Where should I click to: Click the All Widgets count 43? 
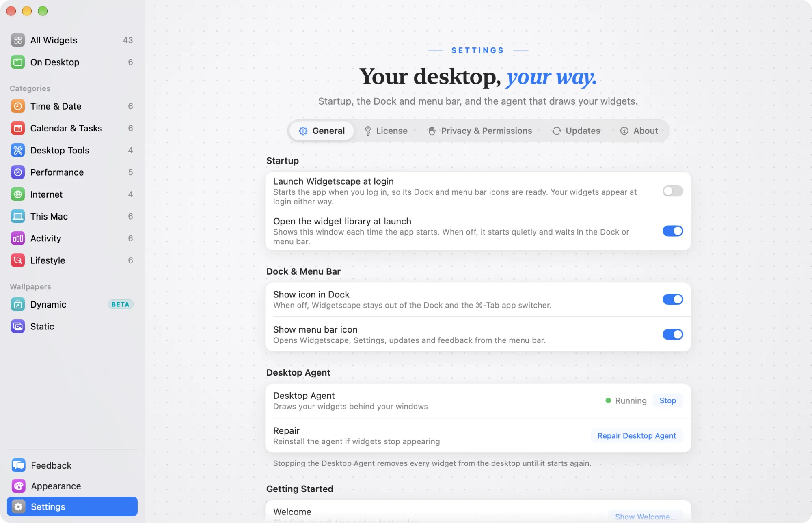pyautogui.click(x=128, y=40)
